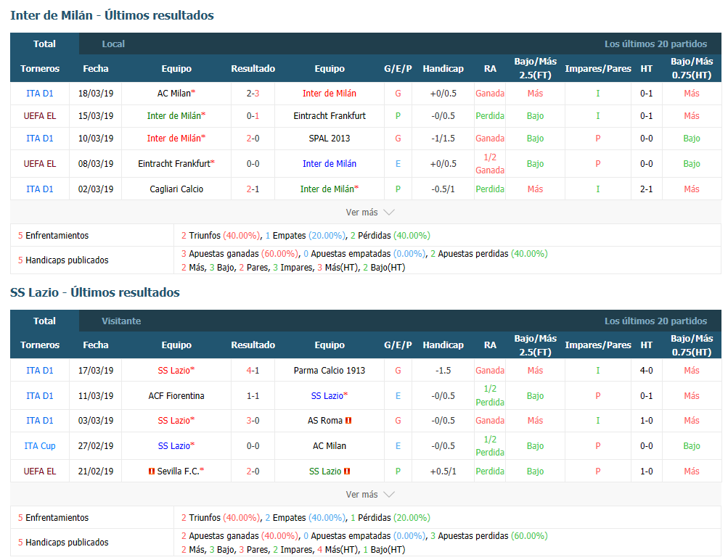Click the Handicap column header in the Inter table
The width and height of the screenshot is (728, 560).
pyautogui.click(x=443, y=68)
